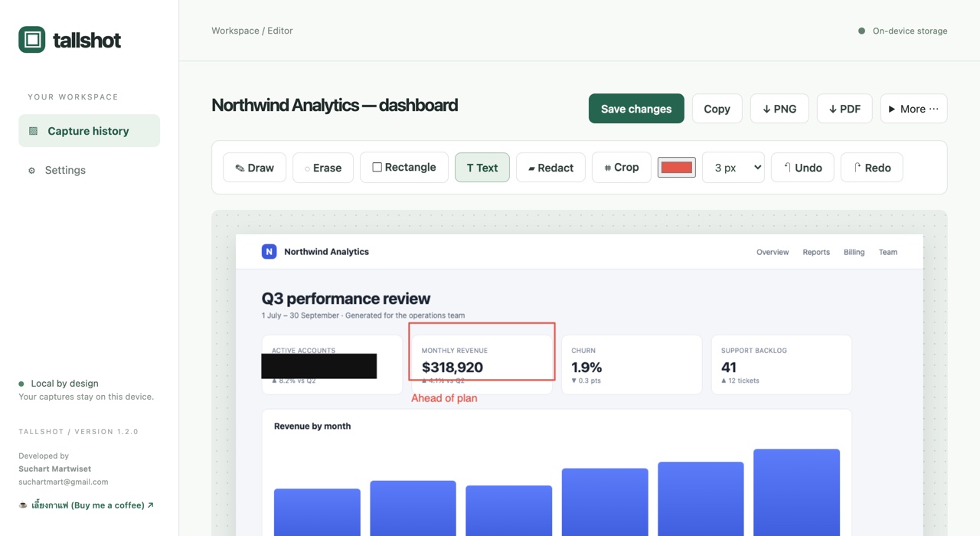Click the tallshot logo icon

click(32, 40)
